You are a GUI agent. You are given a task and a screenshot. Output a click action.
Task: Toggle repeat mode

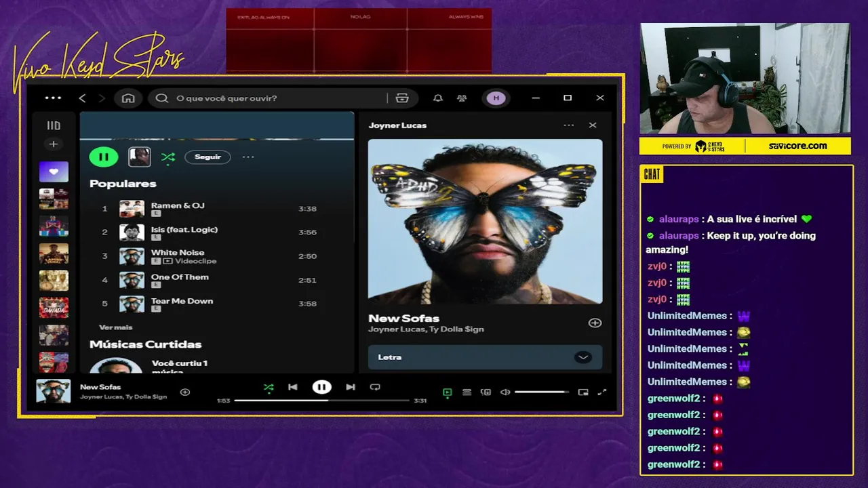[375, 387]
